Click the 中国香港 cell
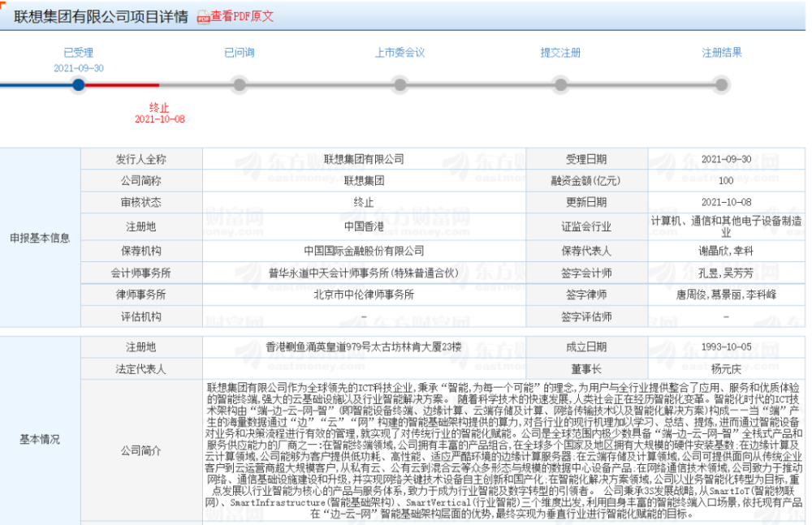The width and height of the screenshot is (812, 525). pos(364,226)
